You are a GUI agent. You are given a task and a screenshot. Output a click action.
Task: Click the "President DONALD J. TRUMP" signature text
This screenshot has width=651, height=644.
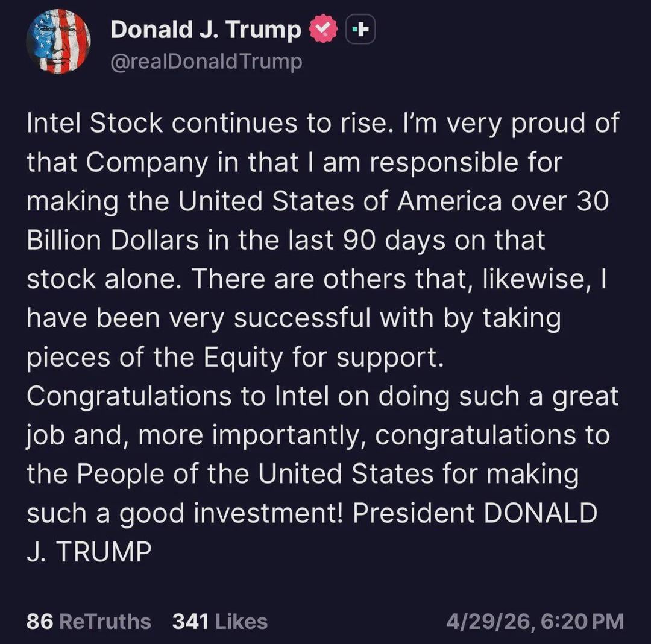point(475,513)
